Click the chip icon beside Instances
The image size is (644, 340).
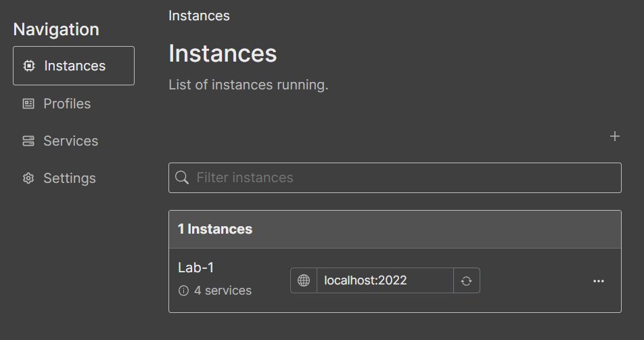click(28, 66)
